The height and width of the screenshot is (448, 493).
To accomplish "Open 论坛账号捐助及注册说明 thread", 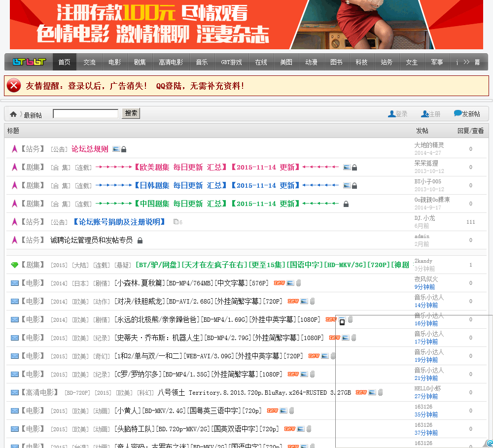I will point(119,222).
